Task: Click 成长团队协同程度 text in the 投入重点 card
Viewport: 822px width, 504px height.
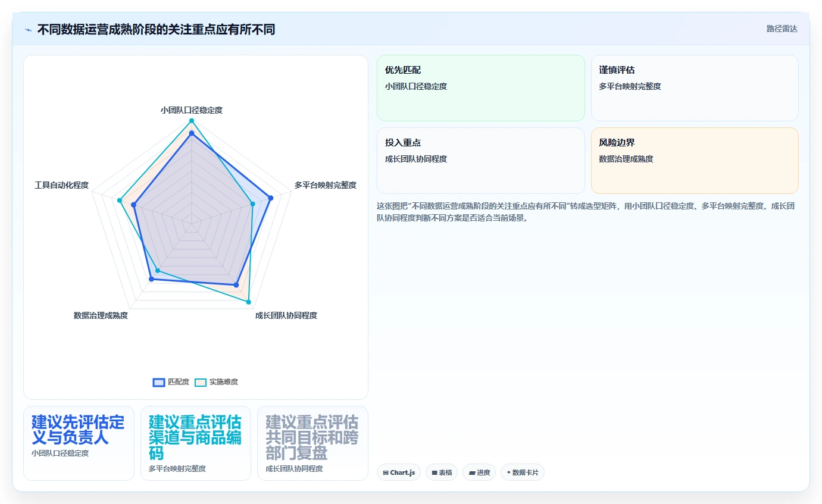Action: [416, 159]
